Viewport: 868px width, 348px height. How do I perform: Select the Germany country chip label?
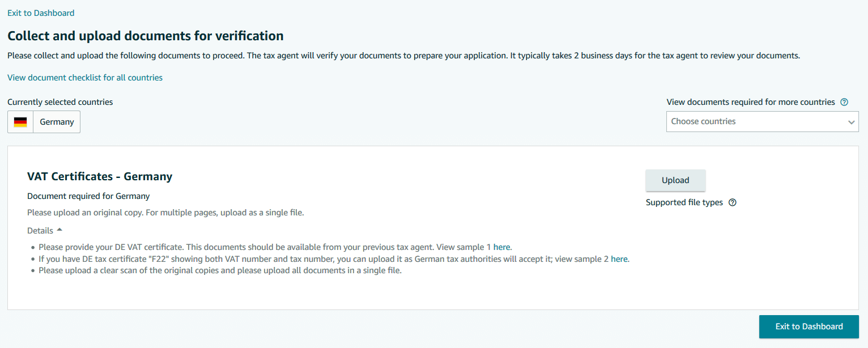[57, 122]
